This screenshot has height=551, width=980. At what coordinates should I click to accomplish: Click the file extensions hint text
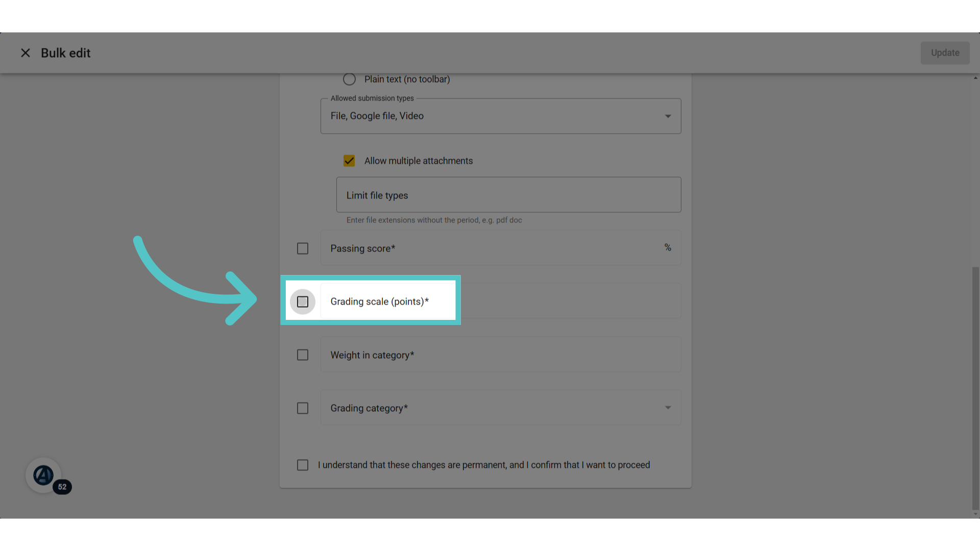point(434,220)
